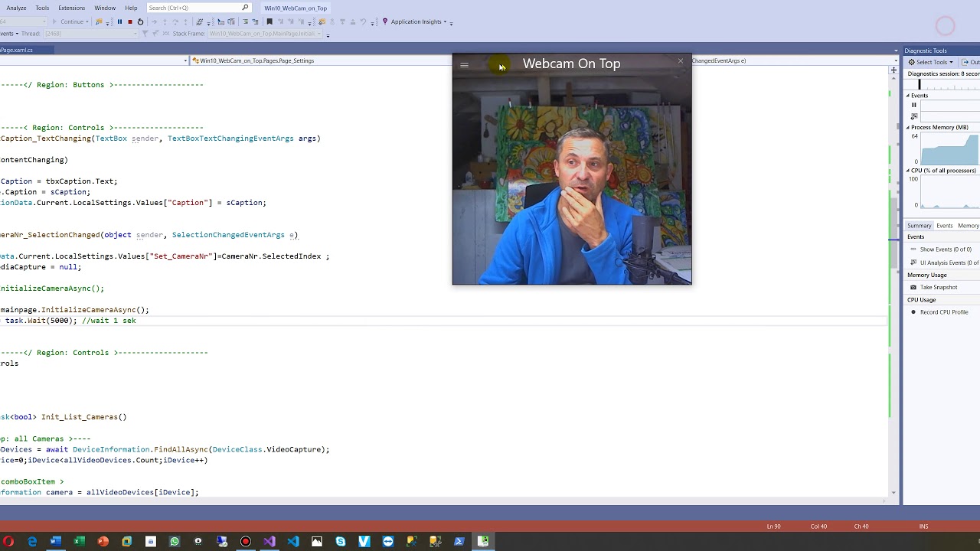Open Excel from the taskbar
Image resolution: width=980 pixels, height=551 pixels.
pyautogui.click(x=79, y=542)
